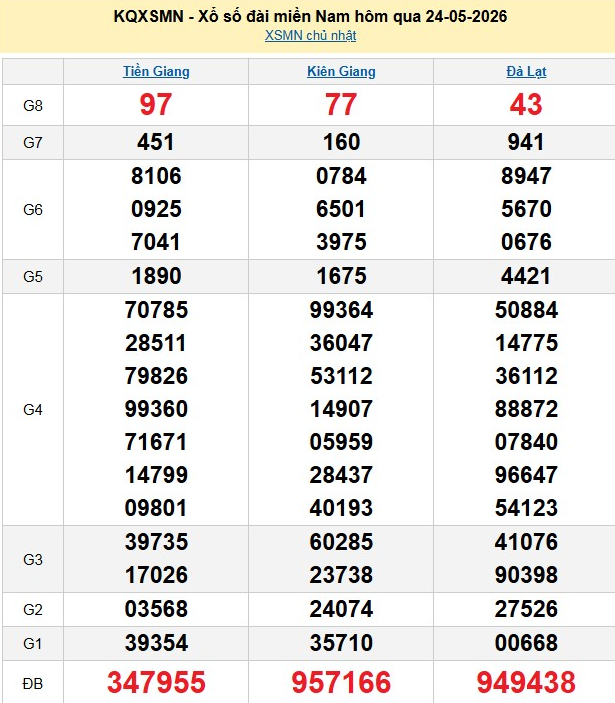The width and height of the screenshot is (615, 703).
Task: Click the G4 number 96647
Action: (526, 475)
